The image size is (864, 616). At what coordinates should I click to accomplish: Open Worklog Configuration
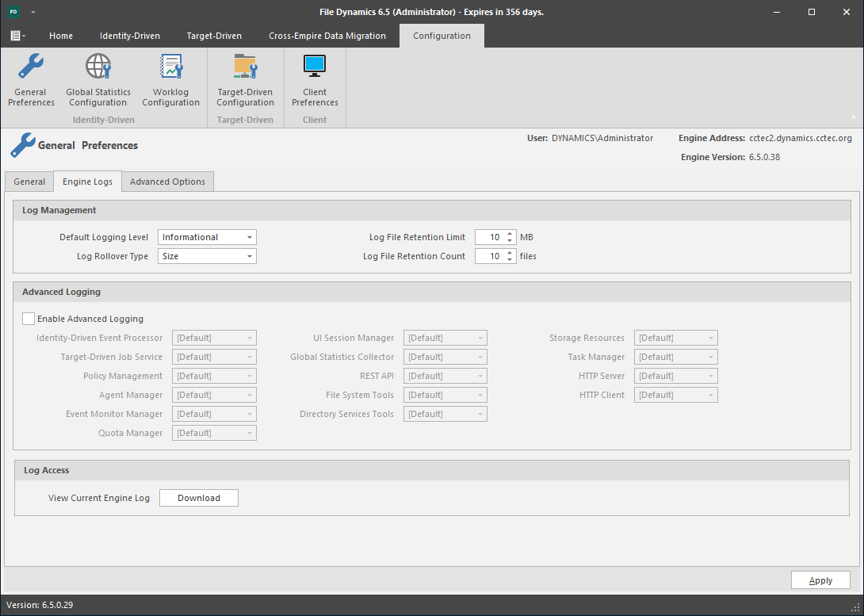[x=170, y=80]
